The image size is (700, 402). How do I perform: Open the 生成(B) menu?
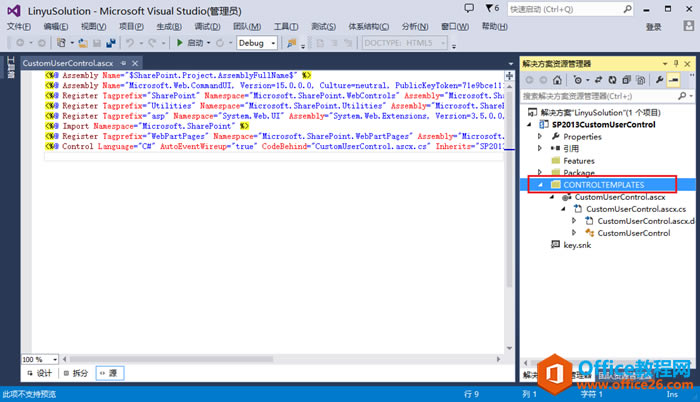169,27
